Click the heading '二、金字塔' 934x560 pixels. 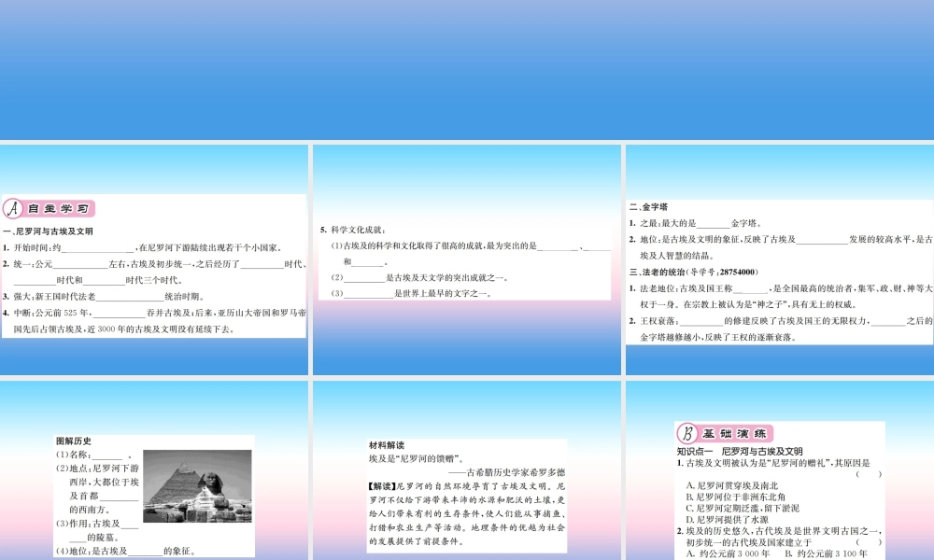[x=648, y=207]
